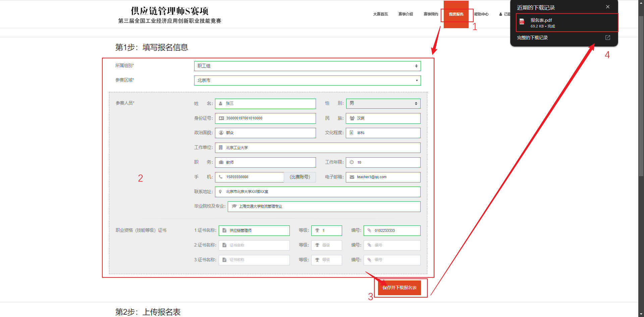Click the file icon in second 证书名称 field
The image size is (644, 317).
224,245
